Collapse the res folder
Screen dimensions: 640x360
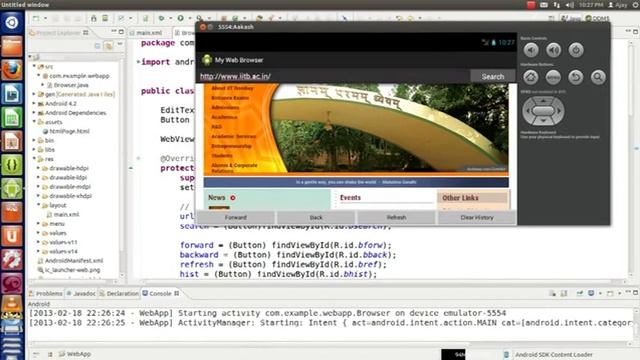point(34,159)
